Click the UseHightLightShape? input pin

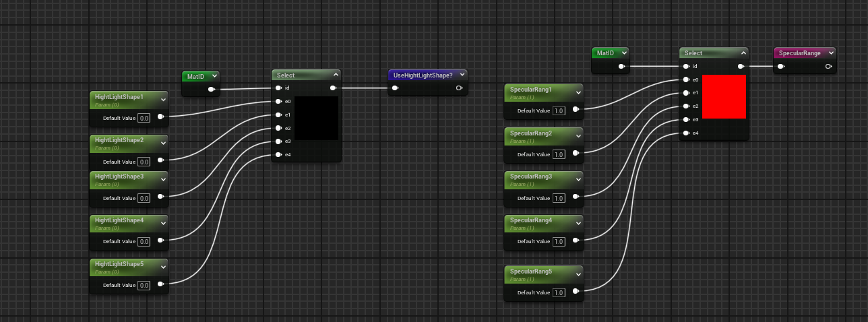(395, 88)
